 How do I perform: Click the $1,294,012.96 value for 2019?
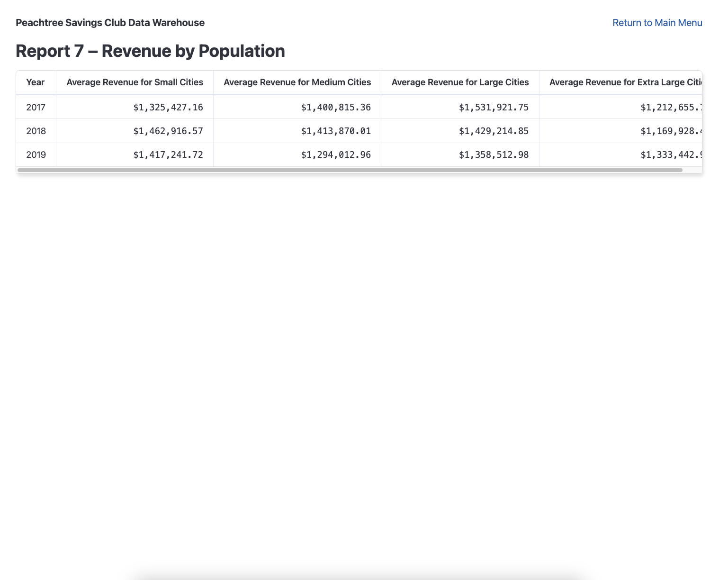[x=336, y=154]
